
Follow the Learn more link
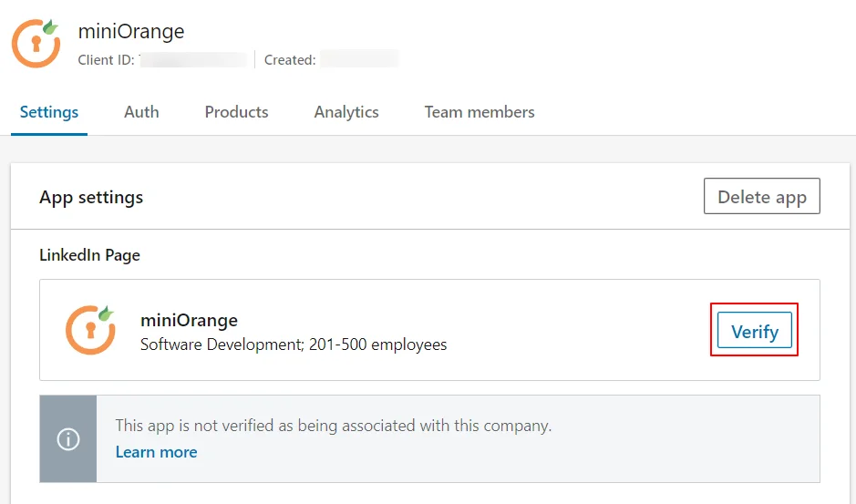(x=156, y=452)
